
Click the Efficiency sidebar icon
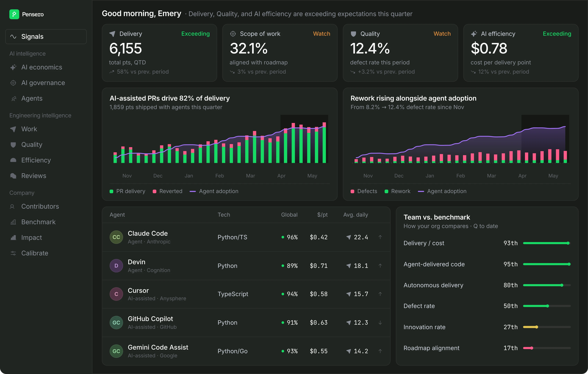click(x=13, y=160)
